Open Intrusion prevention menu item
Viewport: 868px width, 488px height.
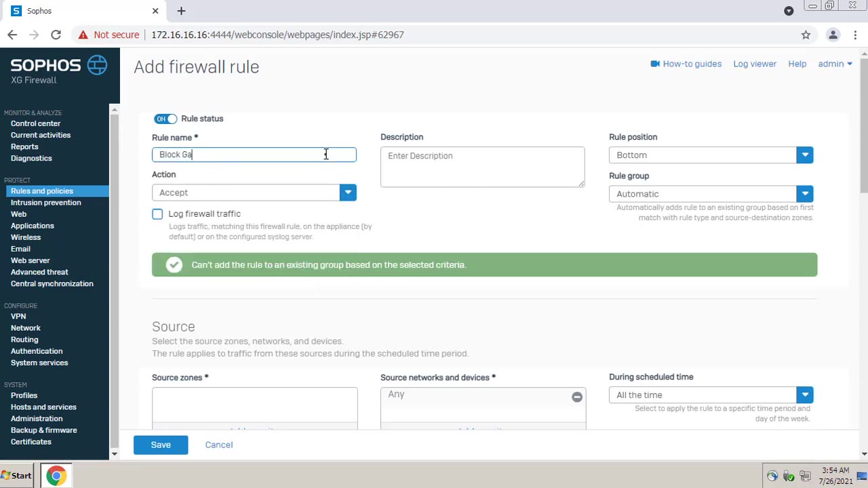pyautogui.click(x=45, y=203)
